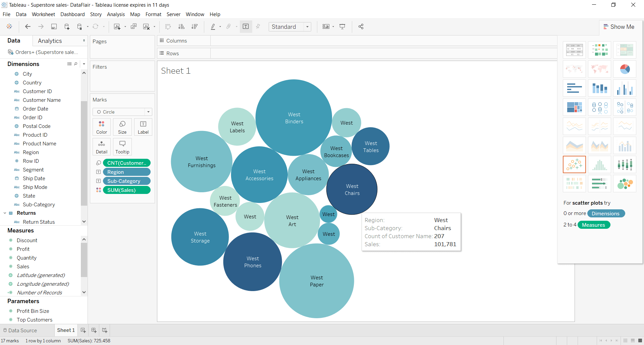Toggle the Fix Axes pin icon
Screen dimensions: 644x345
point(258,26)
